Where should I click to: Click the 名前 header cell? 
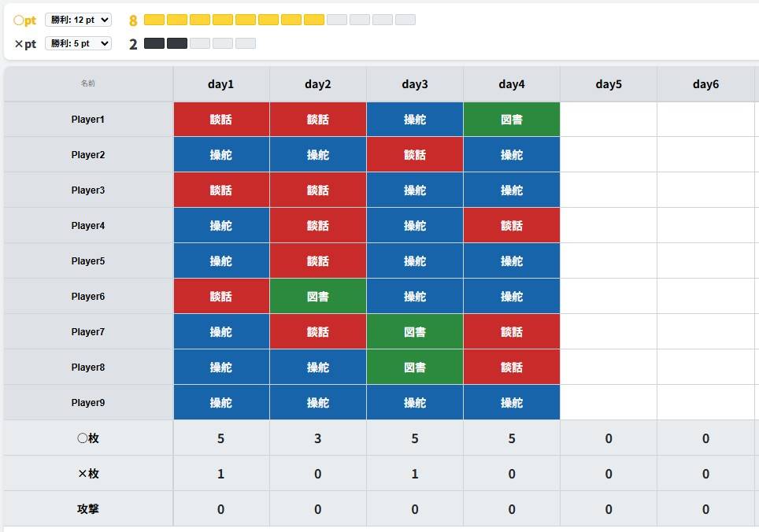[88, 83]
